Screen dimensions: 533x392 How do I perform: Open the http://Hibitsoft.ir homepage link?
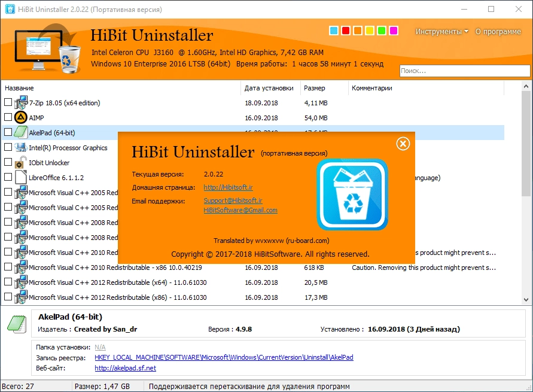228,187
